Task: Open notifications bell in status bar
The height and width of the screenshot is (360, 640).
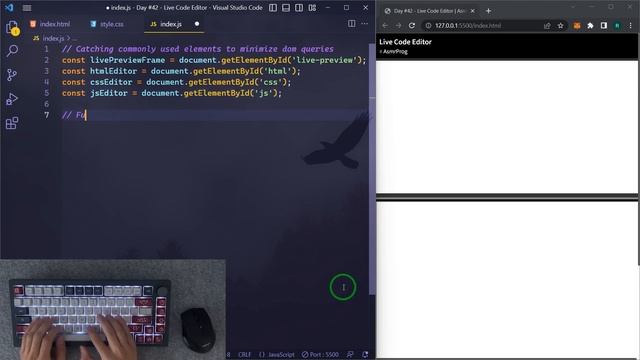Action: click(365, 355)
